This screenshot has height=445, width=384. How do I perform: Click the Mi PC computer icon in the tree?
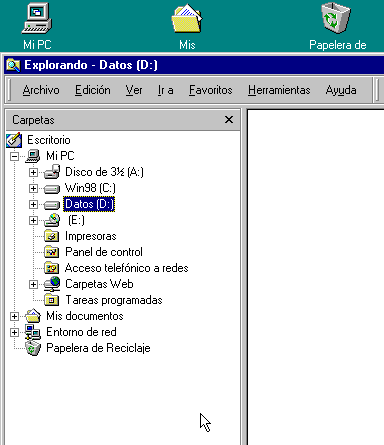click(x=33, y=156)
